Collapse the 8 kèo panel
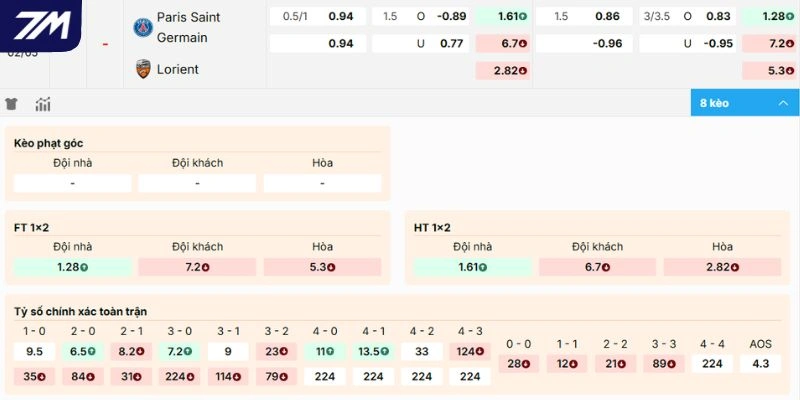 (x=744, y=103)
